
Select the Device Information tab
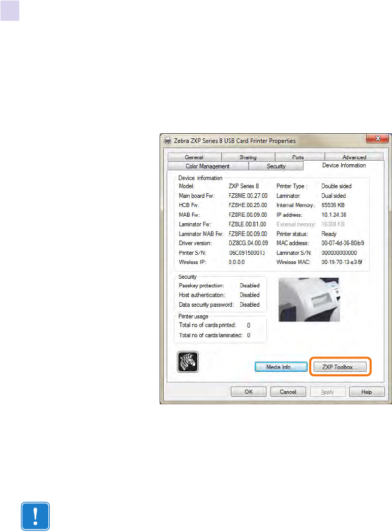click(344, 165)
